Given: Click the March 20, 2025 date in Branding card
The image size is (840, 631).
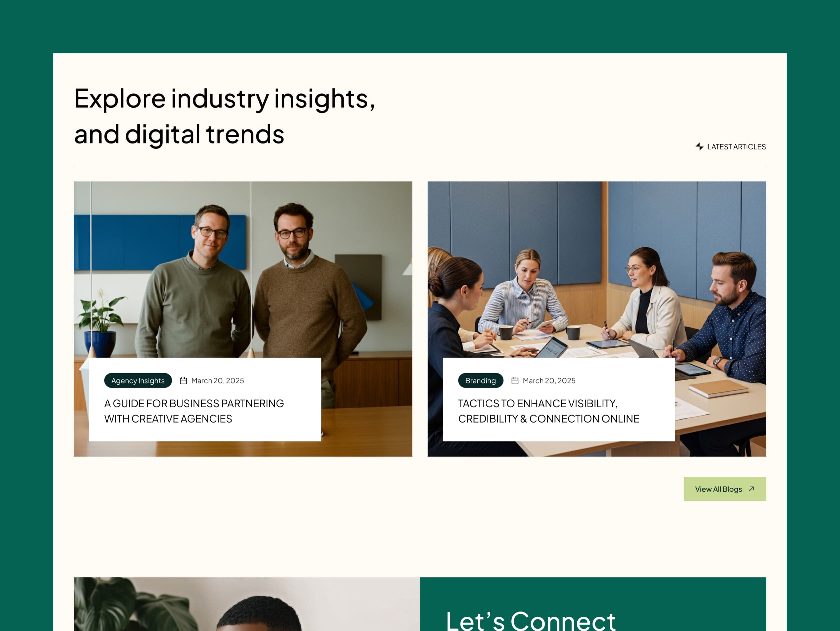Looking at the screenshot, I should coord(549,381).
